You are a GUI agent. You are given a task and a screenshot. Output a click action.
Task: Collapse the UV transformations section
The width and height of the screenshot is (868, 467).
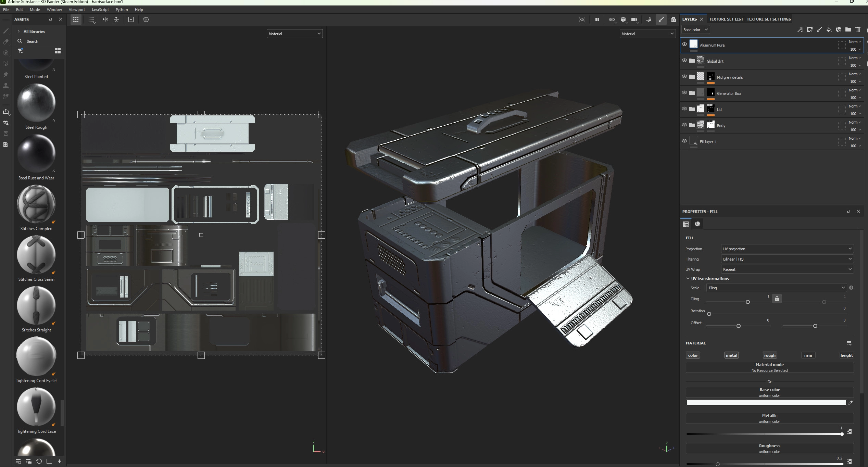click(x=688, y=279)
